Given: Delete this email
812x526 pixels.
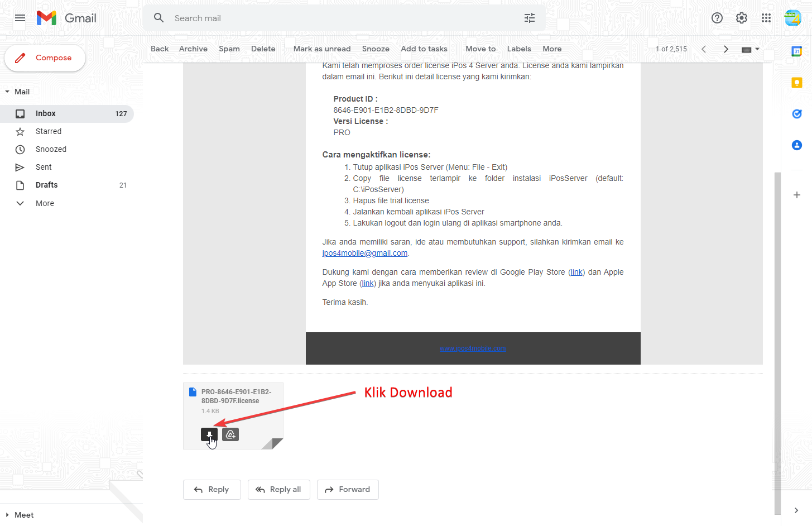Looking at the screenshot, I should [263, 49].
